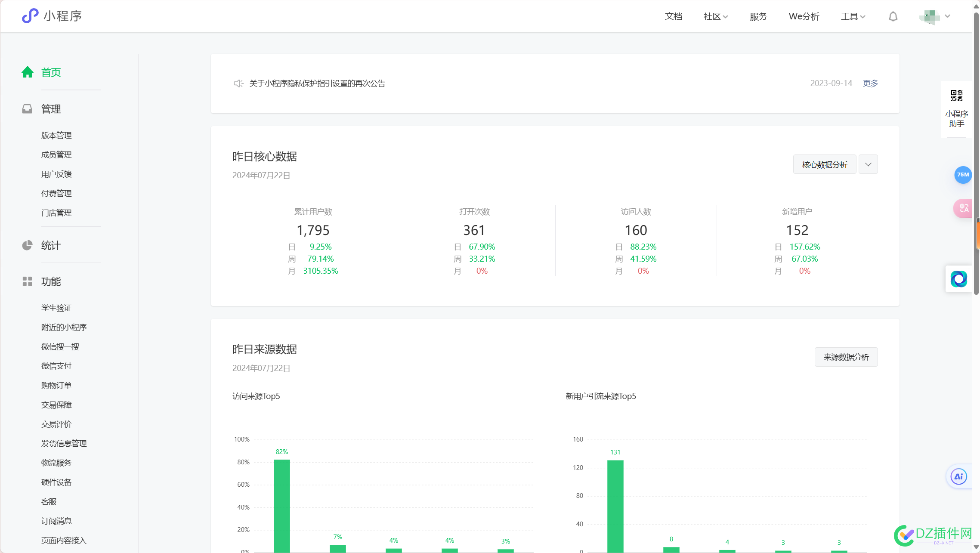Click the 核心数据分析 button
The image size is (980, 553).
[825, 164]
